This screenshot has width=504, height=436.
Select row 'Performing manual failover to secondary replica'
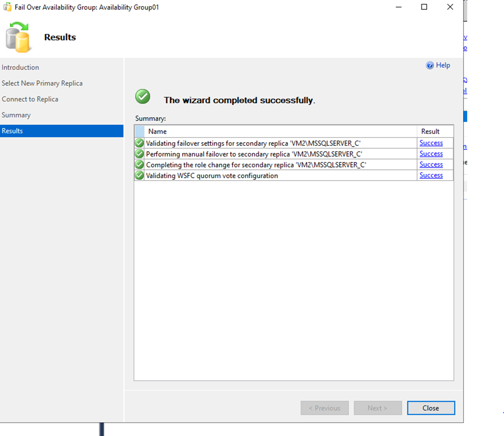tap(294, 154)
